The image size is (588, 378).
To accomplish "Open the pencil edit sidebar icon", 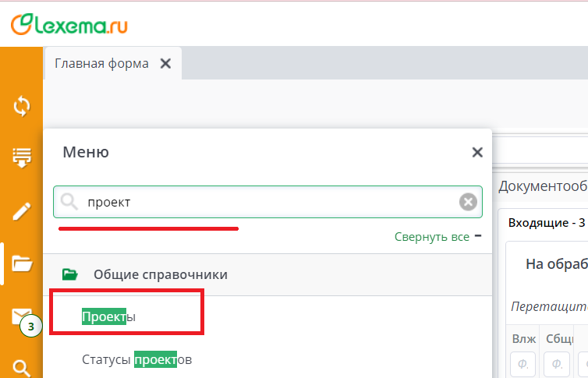I will coord(22,211).
